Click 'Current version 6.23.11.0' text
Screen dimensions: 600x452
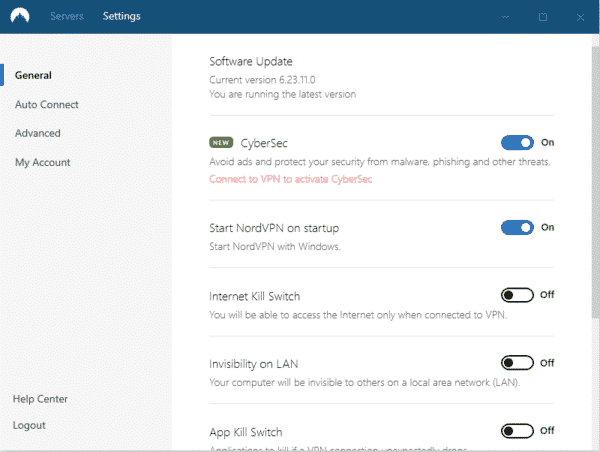pos(262,80)
